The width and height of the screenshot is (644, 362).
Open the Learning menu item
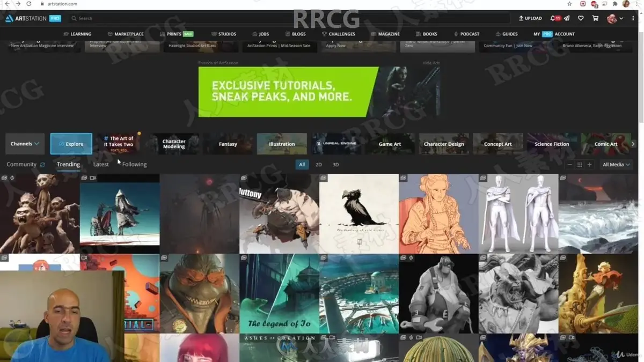(x=77, y=34)
